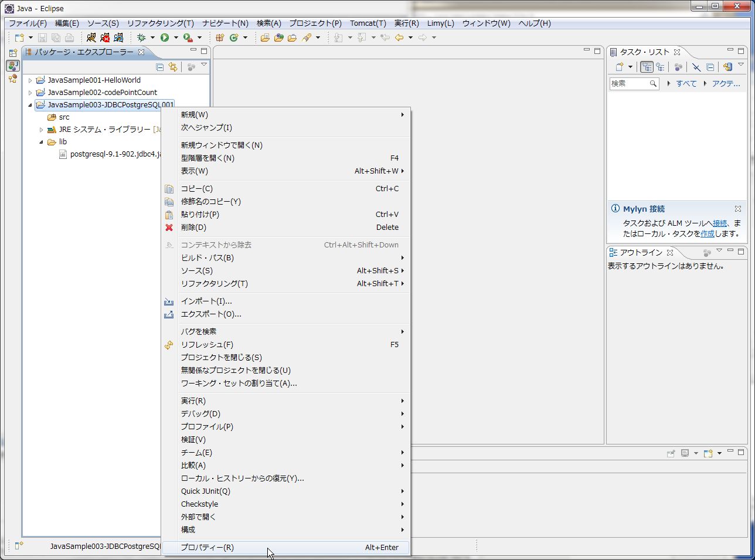Restart Tomcat with the restart icon
The image size is (755, 560).
click(119, 37)
